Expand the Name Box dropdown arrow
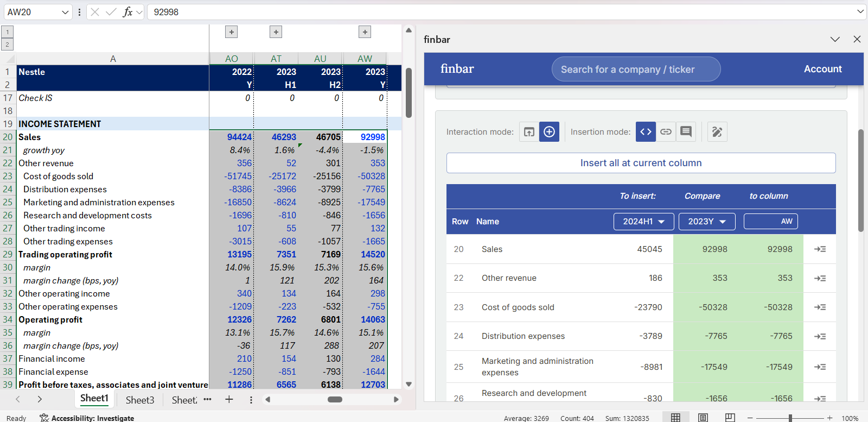This screenshot has height=422, width=868. (65, 12)
